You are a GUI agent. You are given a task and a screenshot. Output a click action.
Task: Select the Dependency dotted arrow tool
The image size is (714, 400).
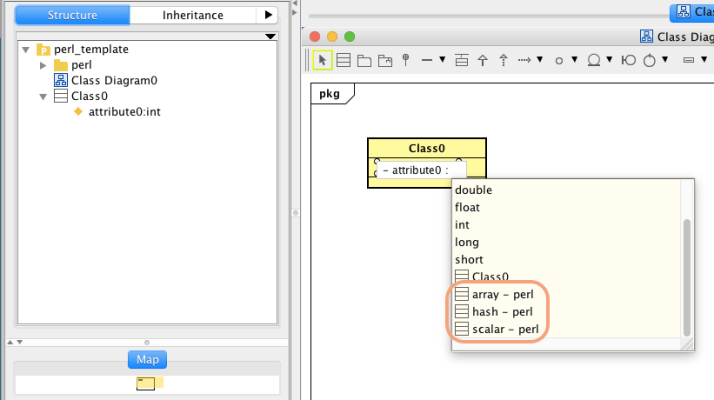[525, 60]
